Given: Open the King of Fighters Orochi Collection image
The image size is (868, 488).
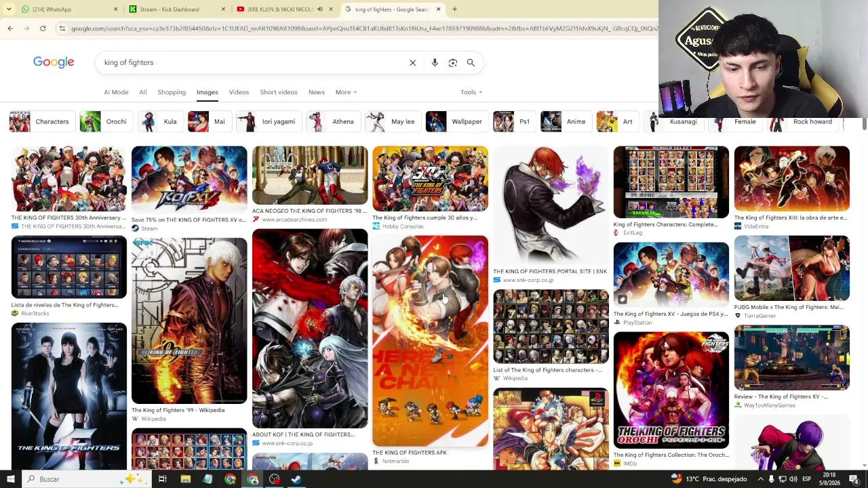Looking at the screenshot, I should pyautogui.click(x=671, y=390).
